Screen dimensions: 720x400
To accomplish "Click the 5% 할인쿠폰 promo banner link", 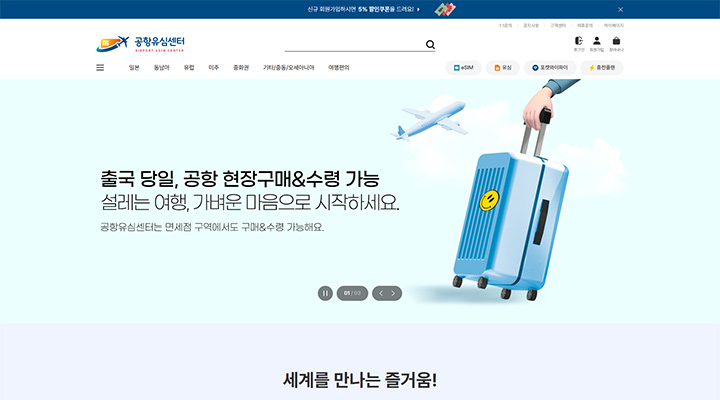I will click(363, 9).
